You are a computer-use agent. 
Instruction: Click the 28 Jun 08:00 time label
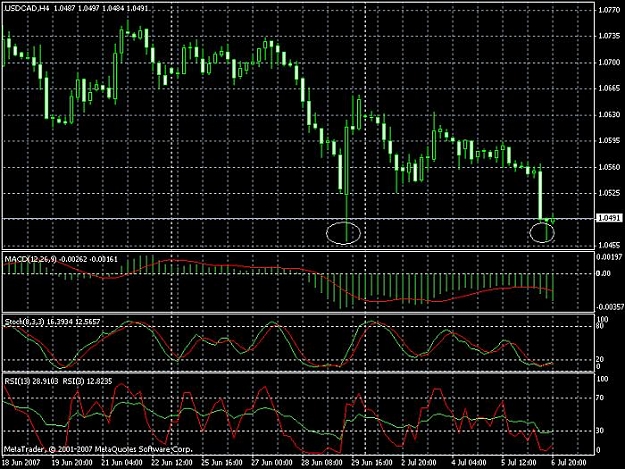(x=322, y=463)
